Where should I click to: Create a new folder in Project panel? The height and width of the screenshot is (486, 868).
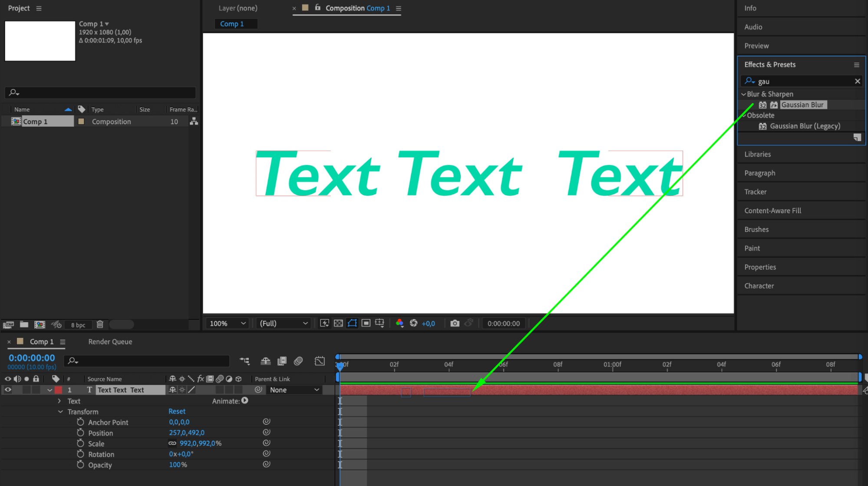(x=24, y=324)
